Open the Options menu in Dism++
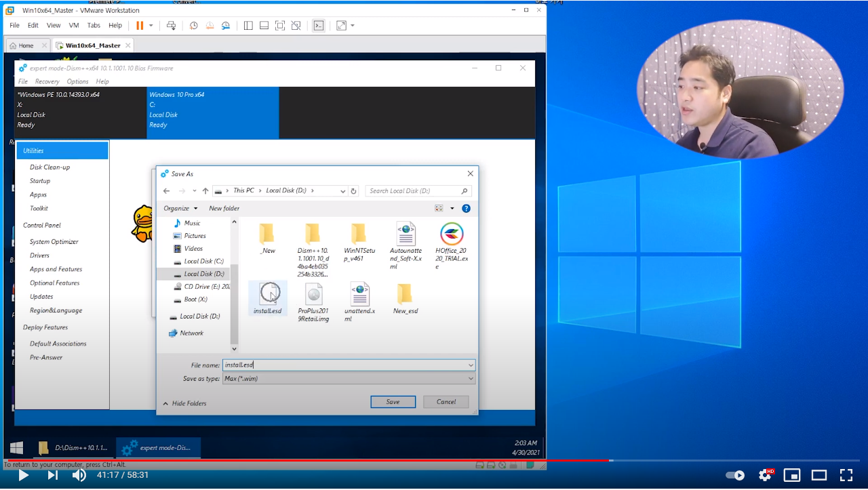868x490 pixels. pos(77,81)
